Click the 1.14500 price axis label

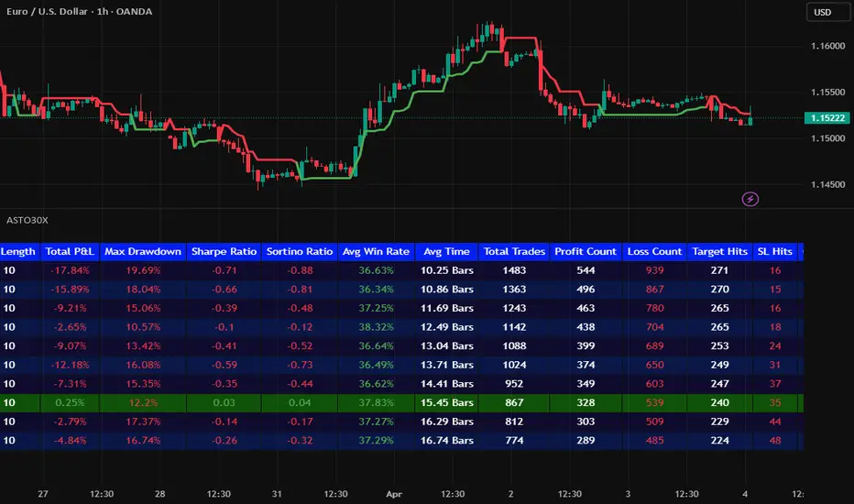[827, 185]
